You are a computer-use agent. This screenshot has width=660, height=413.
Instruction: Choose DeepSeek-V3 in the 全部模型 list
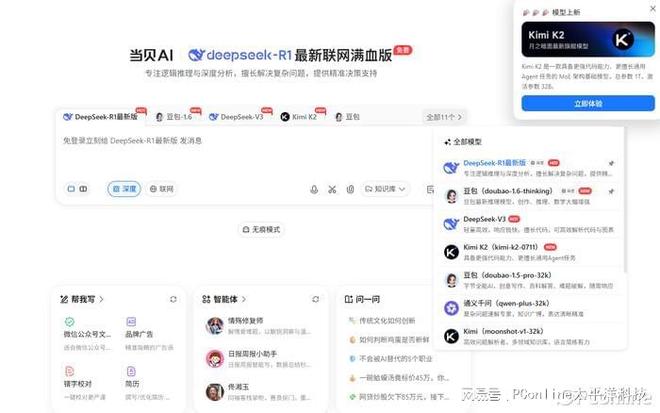(529, 224)
